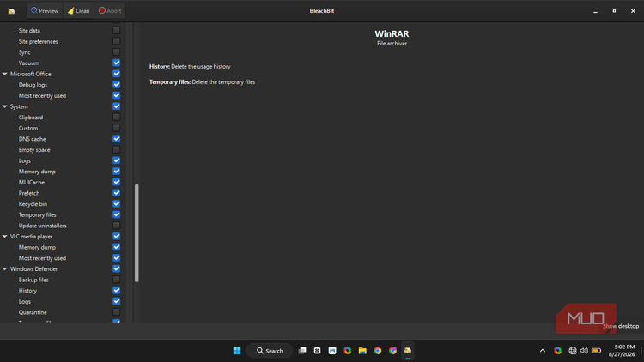The image size is (644, 362).
Task: Click Show desktop at taskbar corner
Action: [642, 351]
